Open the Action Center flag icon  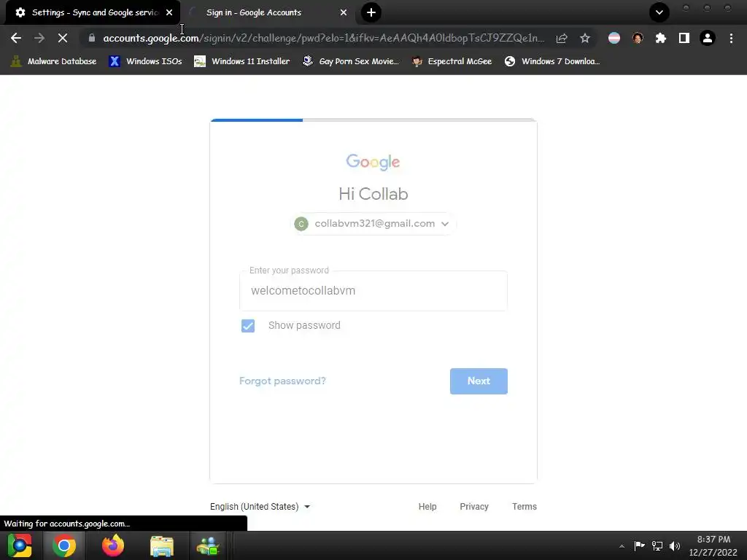[639, 545]
